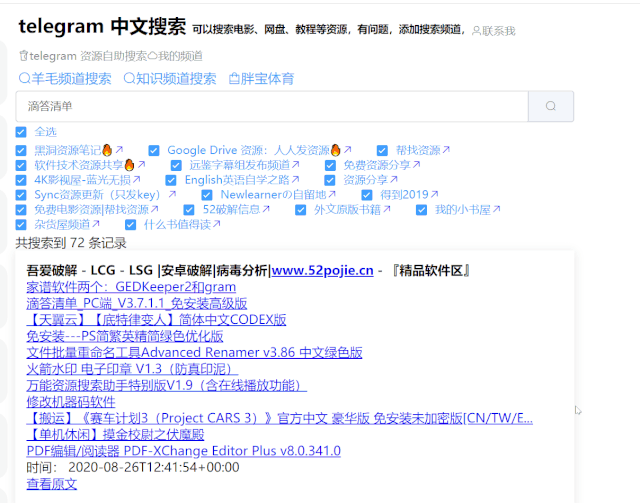The width and height of the screenshot is (640, 503).
Task: Open 【天翼云】【底特律变人】简体中文CODEX版 result
Action: [x=156, y=320]
